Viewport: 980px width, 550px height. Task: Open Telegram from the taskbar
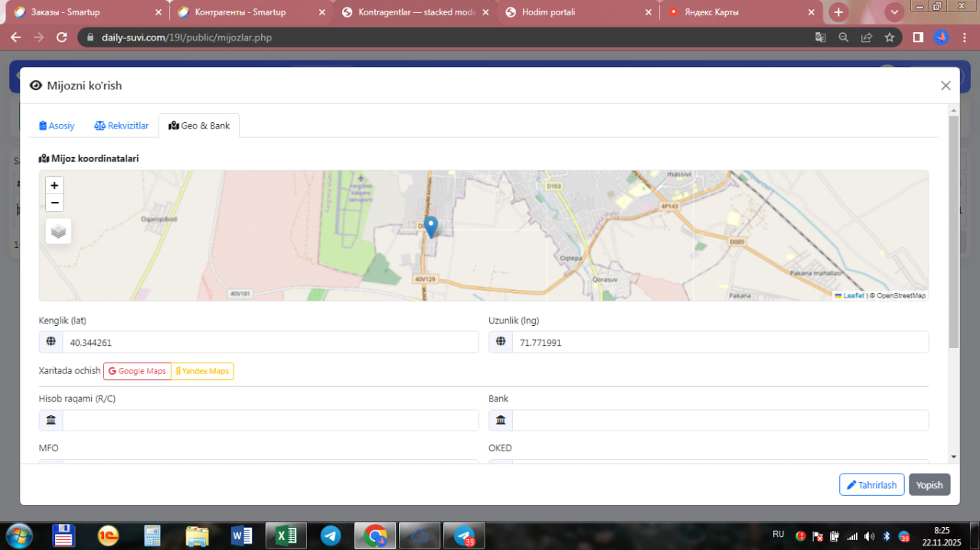[331, 536]
